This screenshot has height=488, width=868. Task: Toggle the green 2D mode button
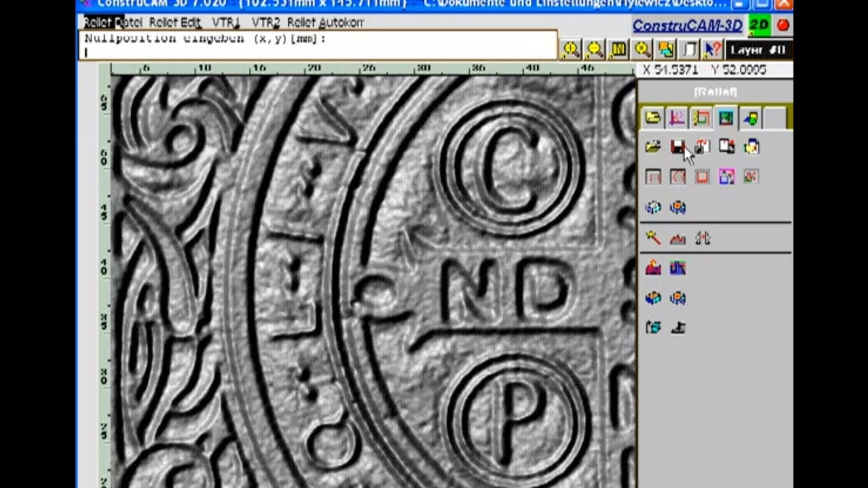click(759, 26)
